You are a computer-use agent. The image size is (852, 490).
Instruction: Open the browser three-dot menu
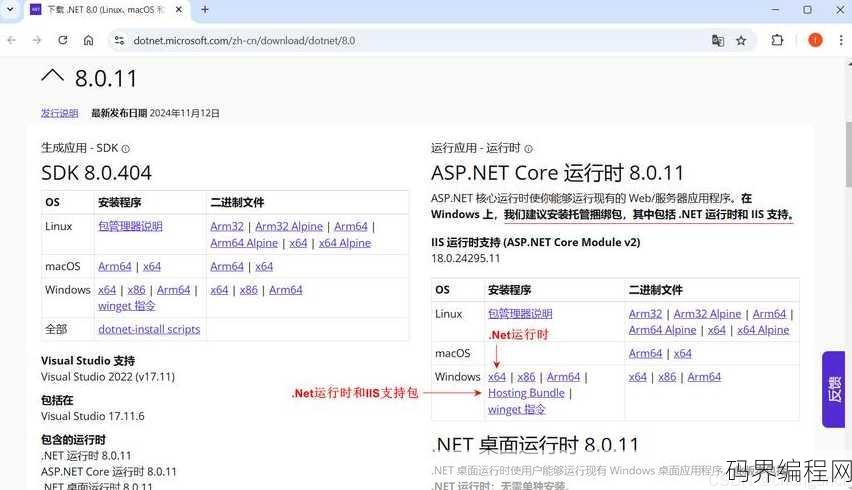[841, 40]
